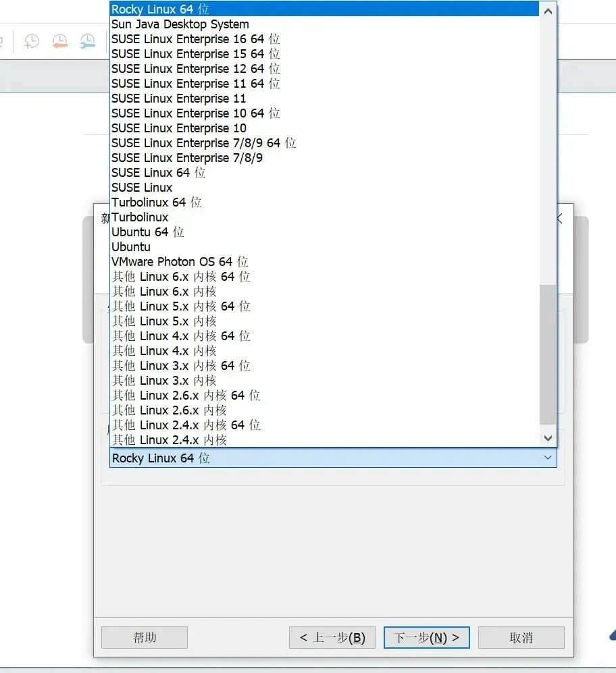The image size is (616, 673).
Task: Collapse the Rocky Linux 64 位 version combo box
Action: (x=333, y=458)
